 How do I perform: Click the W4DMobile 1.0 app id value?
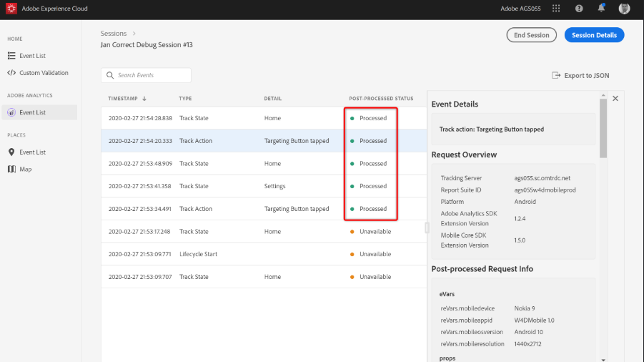[534, 320]
